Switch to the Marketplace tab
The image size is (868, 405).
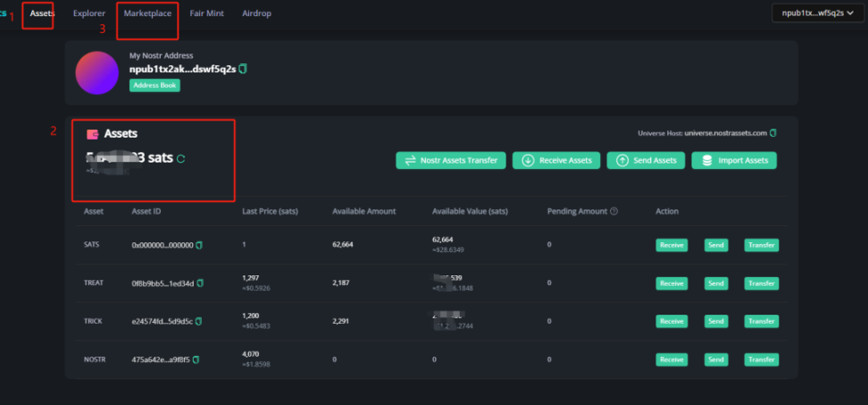point(147,13)
